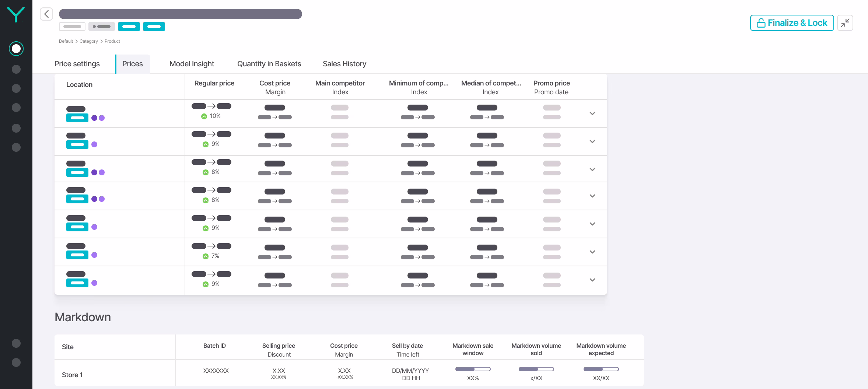Expand the last location row chevron
868x389 pixels.
(x=592, y=280)
